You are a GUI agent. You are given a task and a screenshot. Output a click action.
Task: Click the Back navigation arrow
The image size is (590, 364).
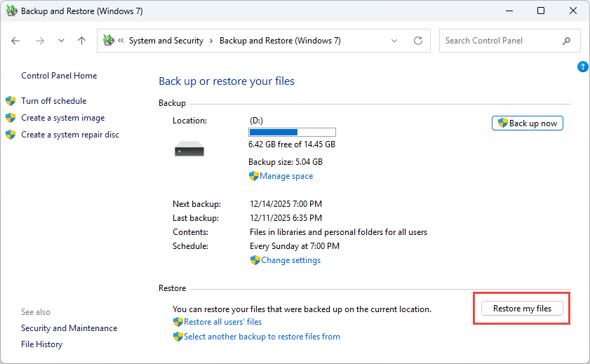click(15, 41)
